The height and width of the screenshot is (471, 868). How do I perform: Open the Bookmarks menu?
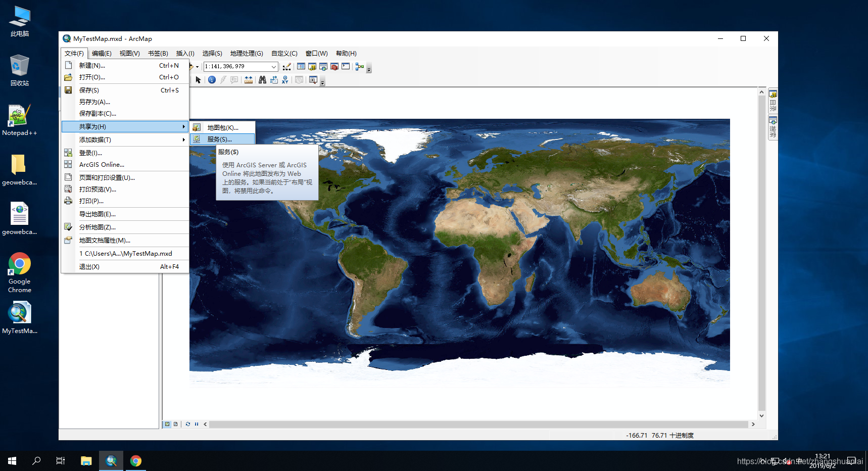pos(158,54)
